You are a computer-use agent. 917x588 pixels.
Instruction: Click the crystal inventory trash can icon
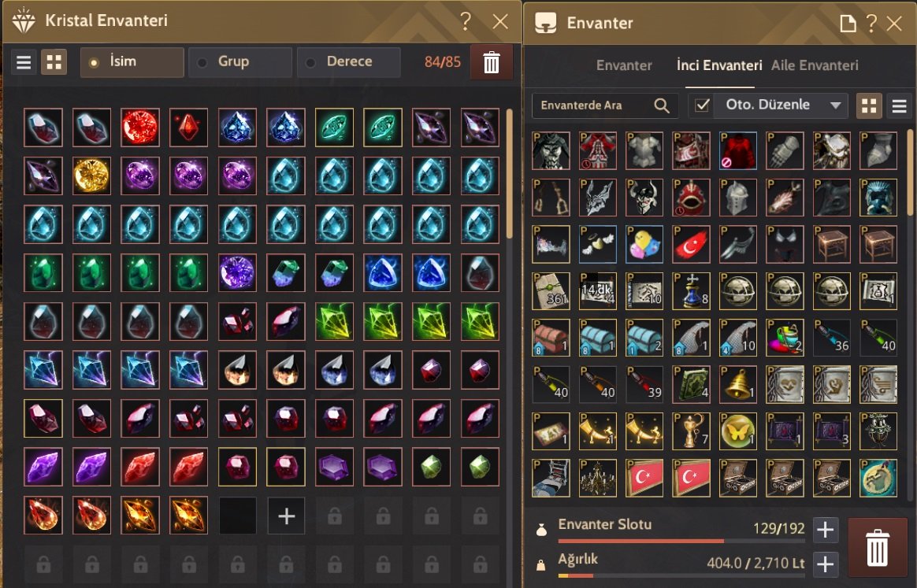click(x=492, y=62)
